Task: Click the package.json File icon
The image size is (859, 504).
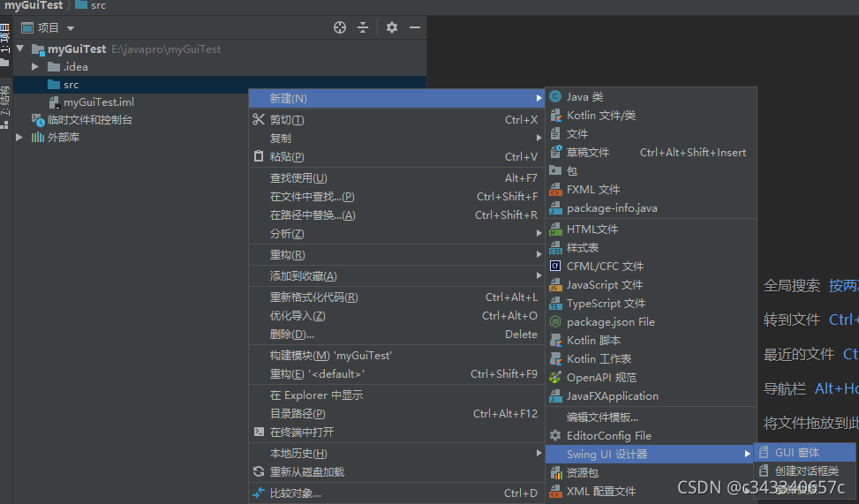Action: (x=555, y=321)
